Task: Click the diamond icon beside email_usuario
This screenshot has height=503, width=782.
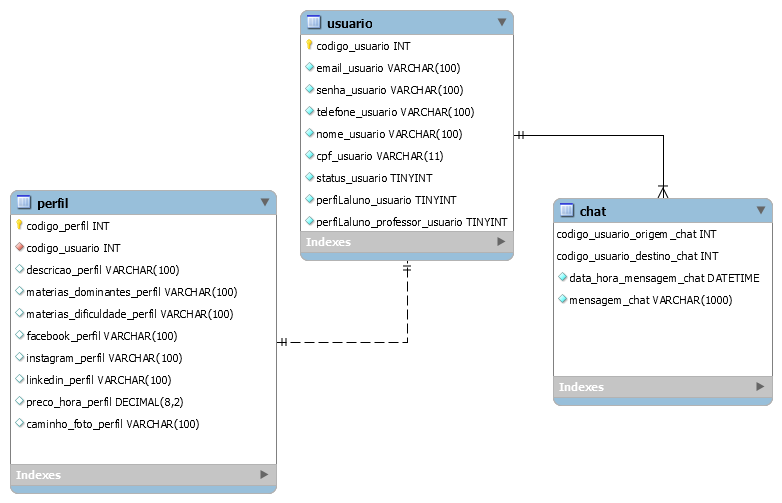Action: pos(310,68)
